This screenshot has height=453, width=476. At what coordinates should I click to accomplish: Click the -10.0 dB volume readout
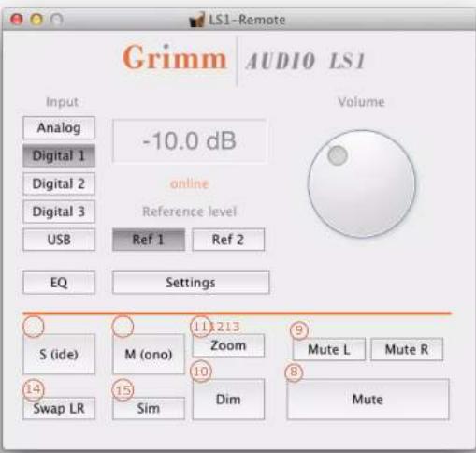coord(189,140)
